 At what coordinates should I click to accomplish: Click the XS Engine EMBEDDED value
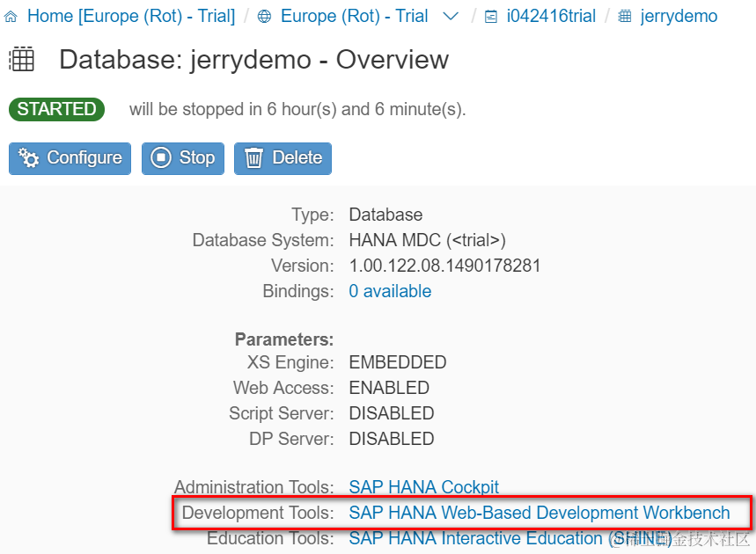point(398,362)
